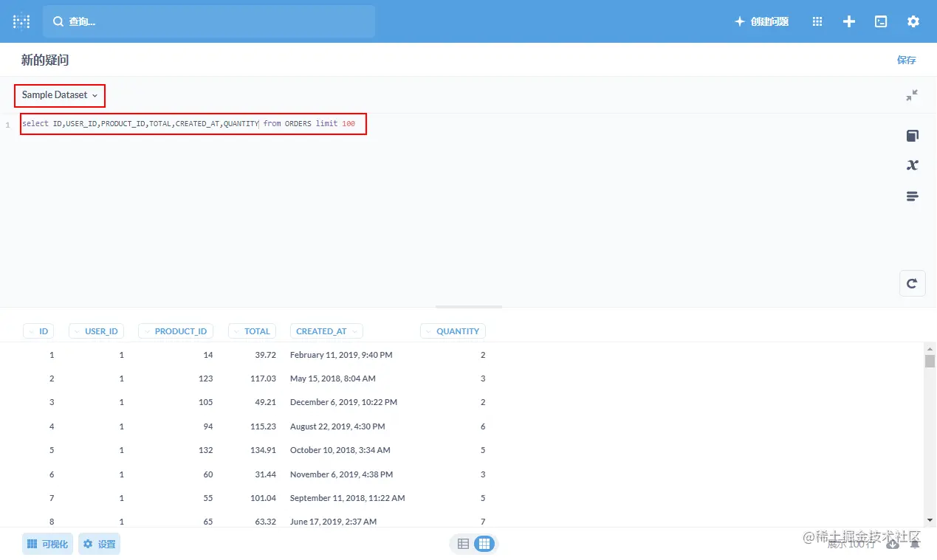Screen dimensions: 937x560
Task: Click the results scrollbar down arrow
Action: (x=930, y=521)
